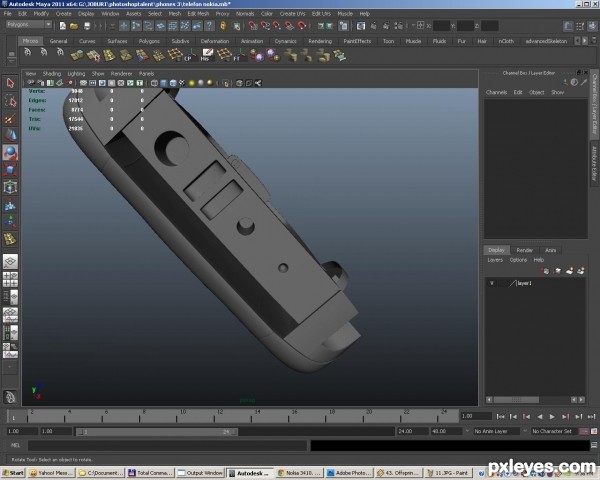Switch to the Render layer tab
Viewport: 600px width, 480px height.
525,250
